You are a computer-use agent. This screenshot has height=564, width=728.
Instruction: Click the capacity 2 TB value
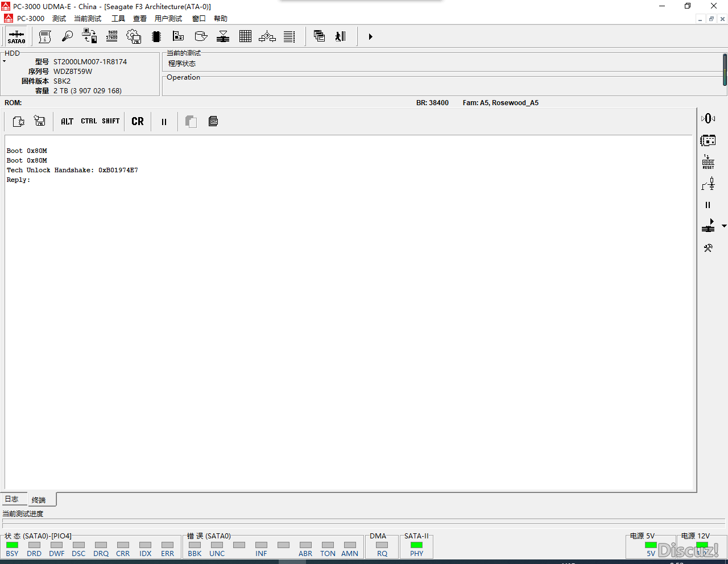88,91
